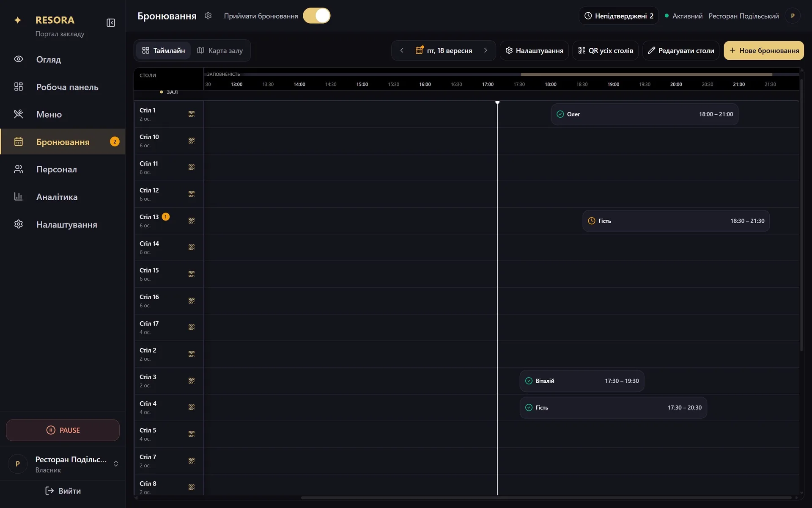Screen dimensions: 812x508
Task: Show QR code for Стіл 12
Action: pyautogui.click(x=192, y=194)
